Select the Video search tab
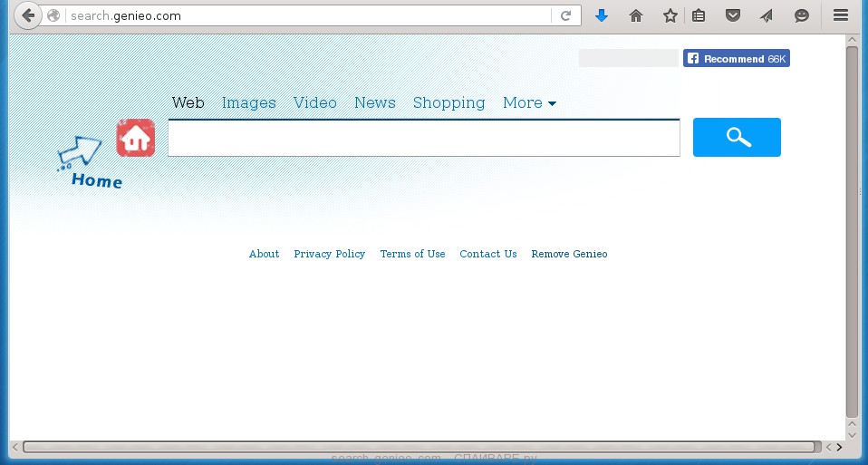The width and height of the screenshot is (868, 465). tap(314, 103)
